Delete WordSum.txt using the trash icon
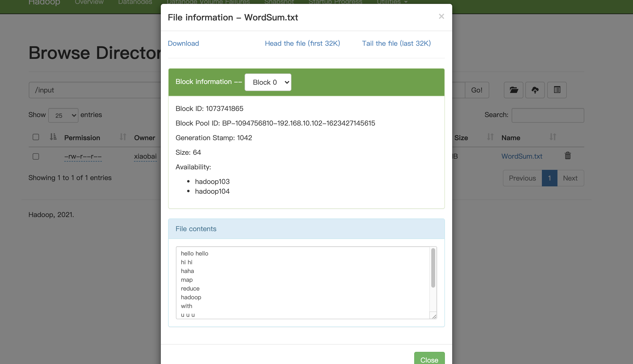The height and width of the screenshot is (364, 633). [567, 156]
